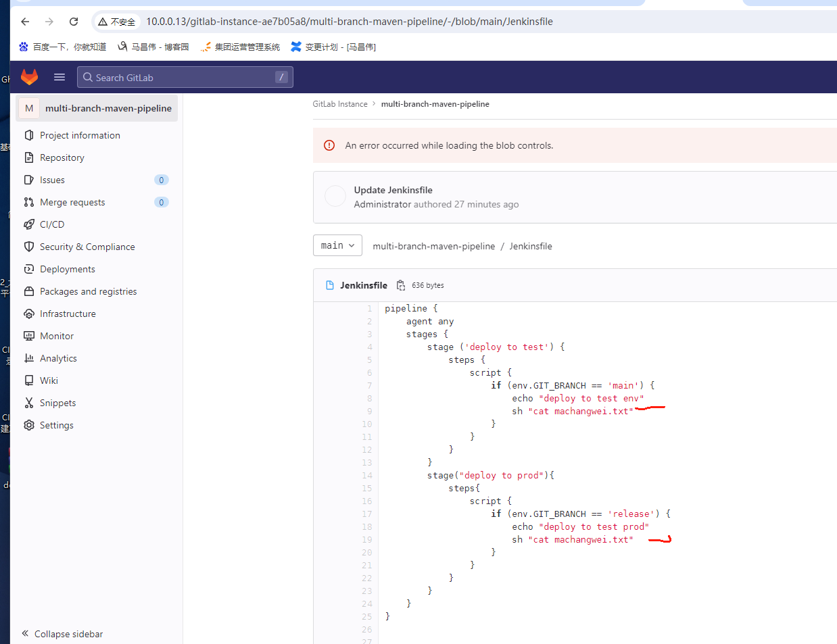
Task: Click the Analytics chart icon
Action: pyautogui.click(x=29, y=358)
